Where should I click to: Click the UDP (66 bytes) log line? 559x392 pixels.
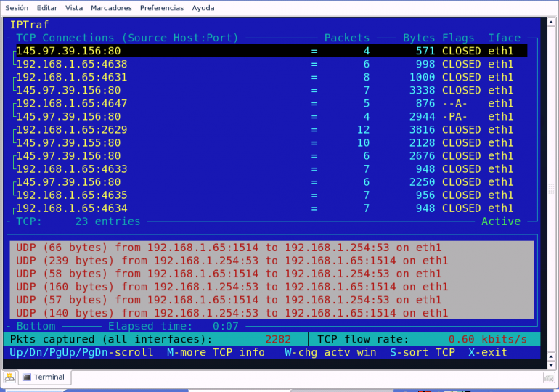[229, 248]
